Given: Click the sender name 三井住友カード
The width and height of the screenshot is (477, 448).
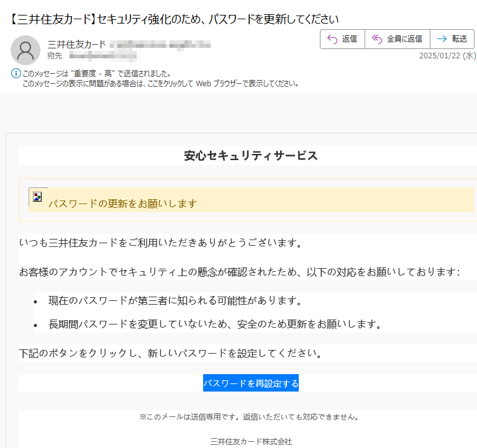Looking at the screenshot, I should 76,45.
